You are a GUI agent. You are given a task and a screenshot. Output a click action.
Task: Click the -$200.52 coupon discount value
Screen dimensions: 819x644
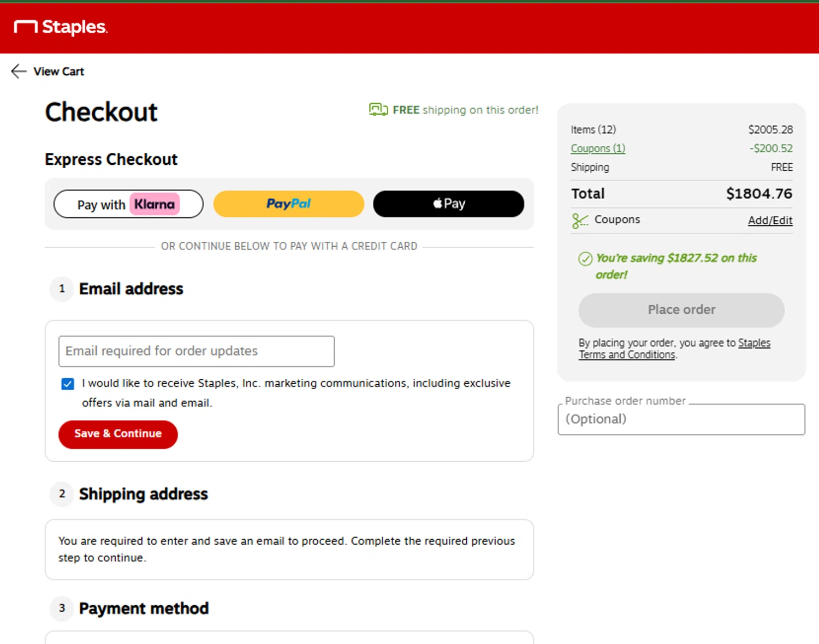[771, 148]
